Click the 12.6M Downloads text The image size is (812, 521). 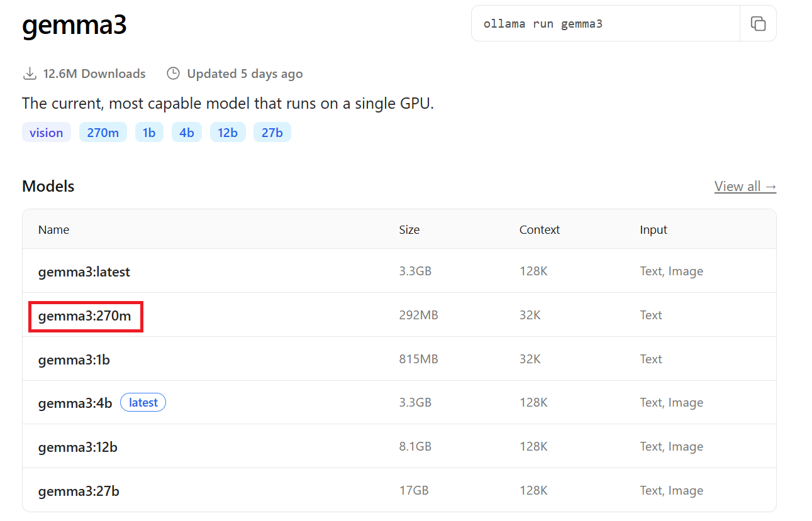[94, 74]
